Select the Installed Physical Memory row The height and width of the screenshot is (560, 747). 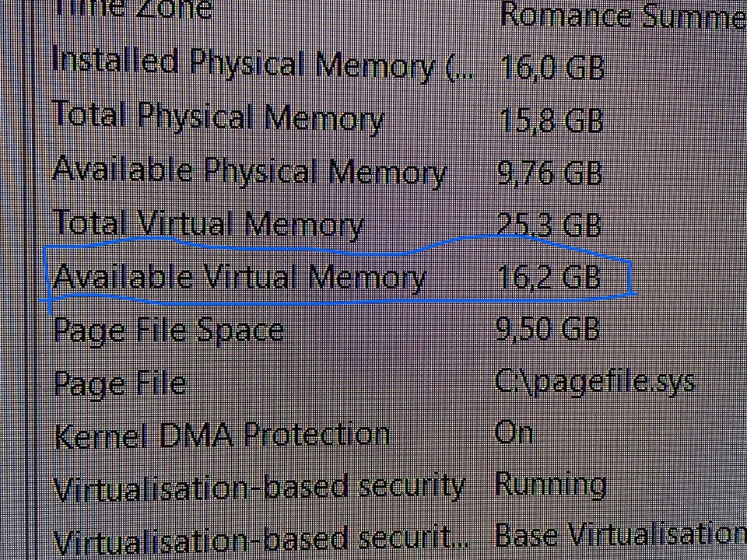click(261, 65)
